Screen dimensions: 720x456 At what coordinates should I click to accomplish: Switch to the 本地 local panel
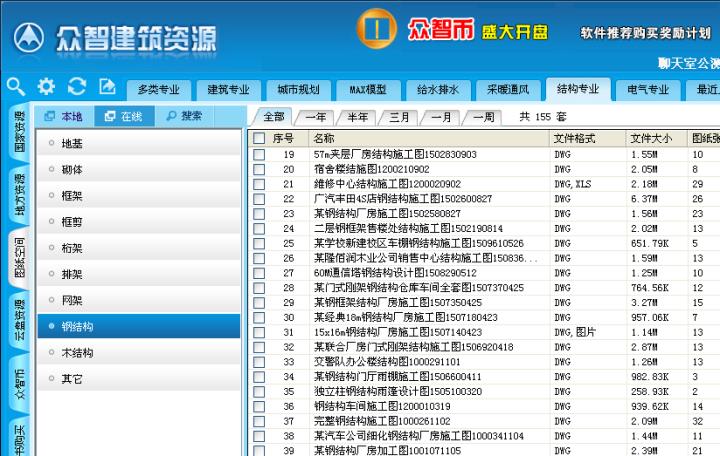click(64, 117)
